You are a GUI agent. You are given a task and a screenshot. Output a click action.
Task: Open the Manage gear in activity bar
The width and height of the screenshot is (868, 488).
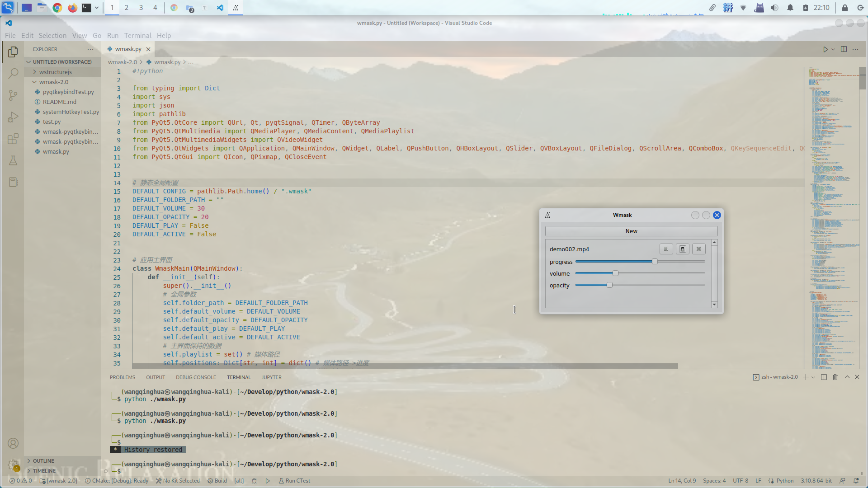13,465
